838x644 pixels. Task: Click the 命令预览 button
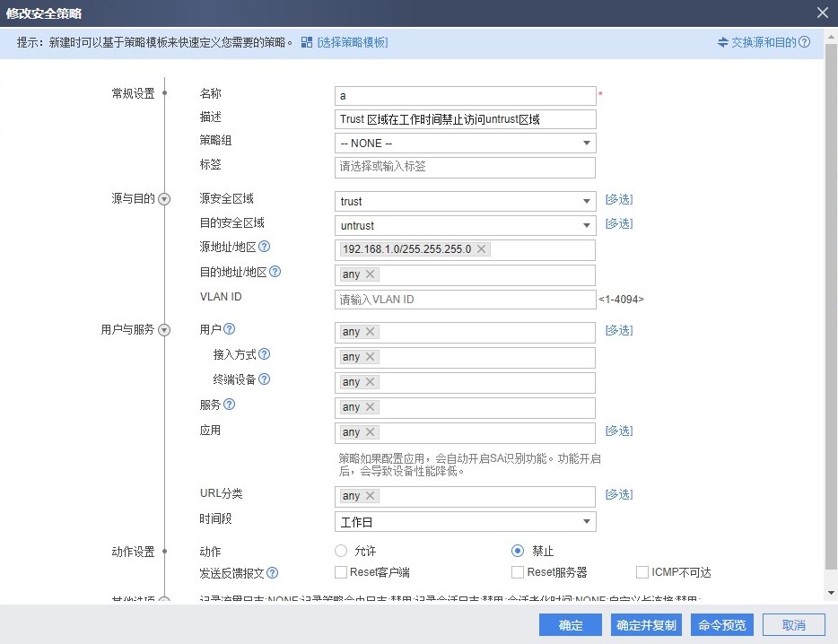pos(722,625)
